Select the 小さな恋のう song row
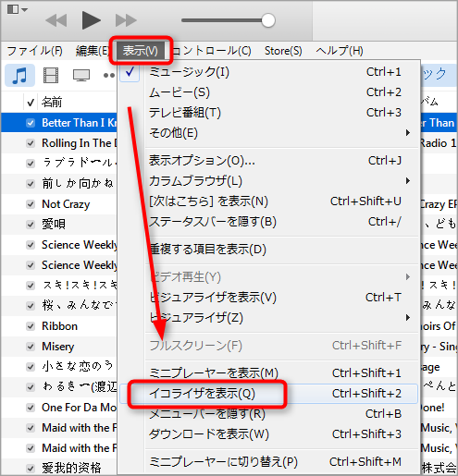The image size is (458, 476). pos(59,367)
